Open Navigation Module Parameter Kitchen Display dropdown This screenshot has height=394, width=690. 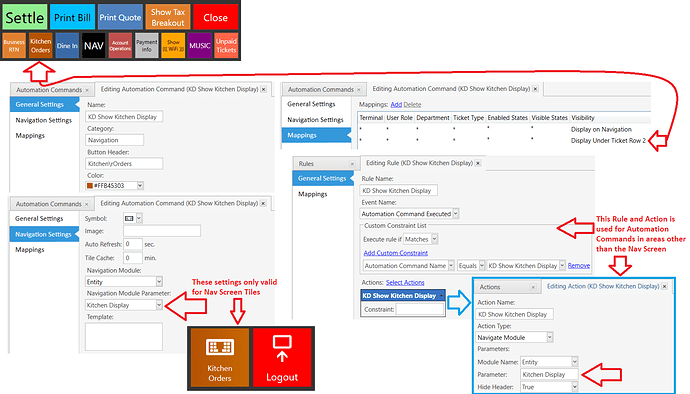coord(159,305)
